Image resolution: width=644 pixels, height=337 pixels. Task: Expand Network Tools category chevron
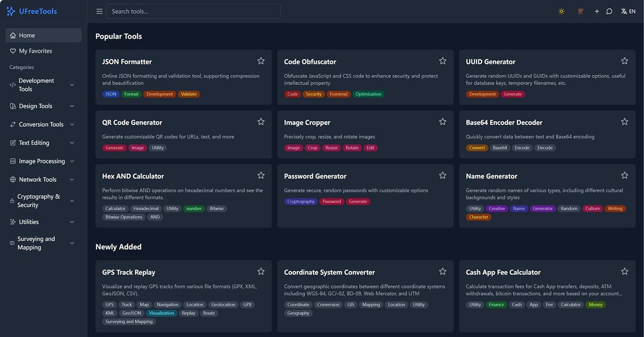[x=72, y=180]
